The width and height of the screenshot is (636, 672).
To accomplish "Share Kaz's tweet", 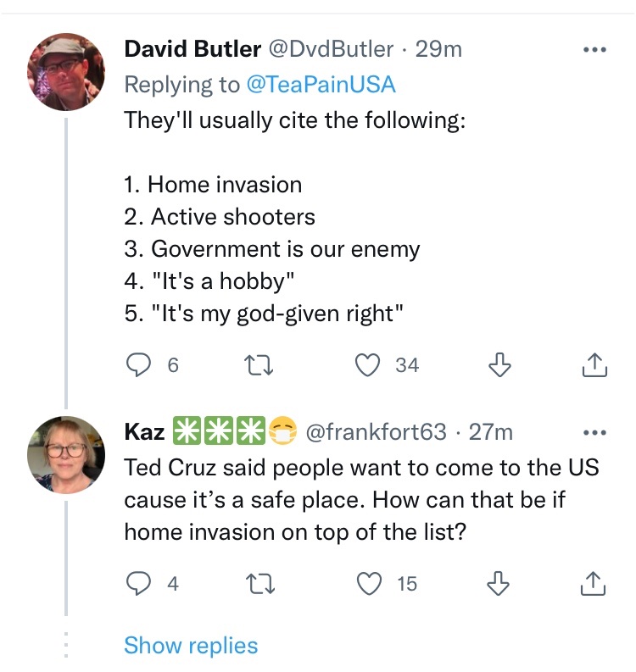I will click(595, 583).
